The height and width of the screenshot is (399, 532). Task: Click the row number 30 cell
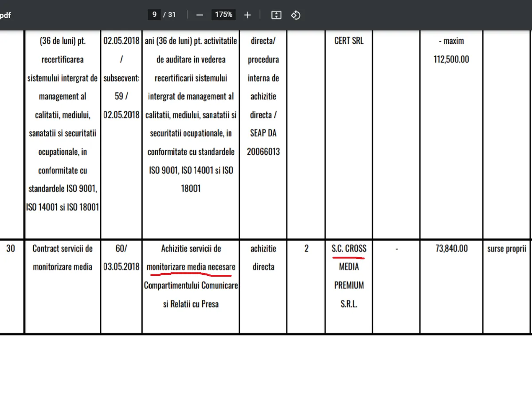tap(11, 249)
